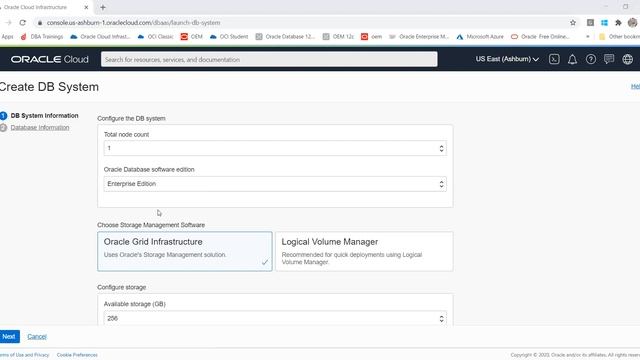This screenshot has width=640, height=360.
Task: Go to Database Information step
Action: click(x=40, y=127)
